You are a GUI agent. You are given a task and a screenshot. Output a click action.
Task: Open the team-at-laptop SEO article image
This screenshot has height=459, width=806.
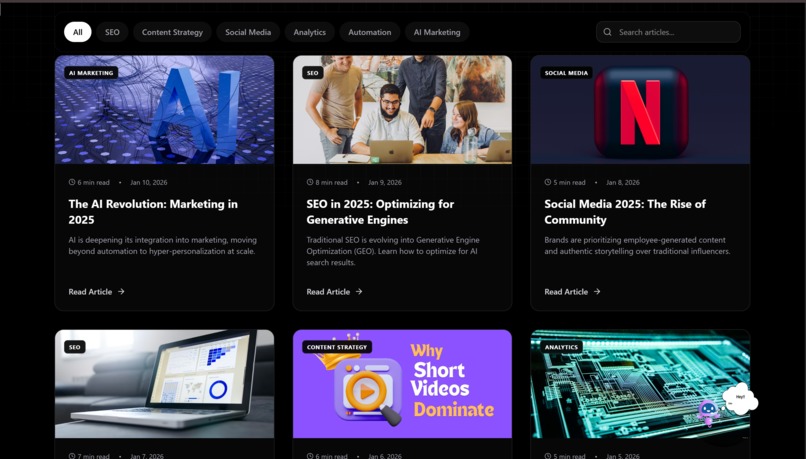(x=402, y=109)
